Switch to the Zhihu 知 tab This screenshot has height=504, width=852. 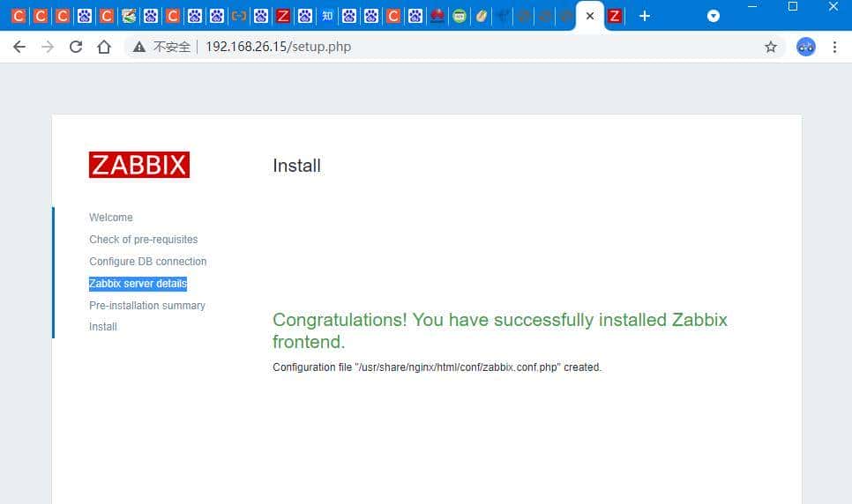pos(327,16)
